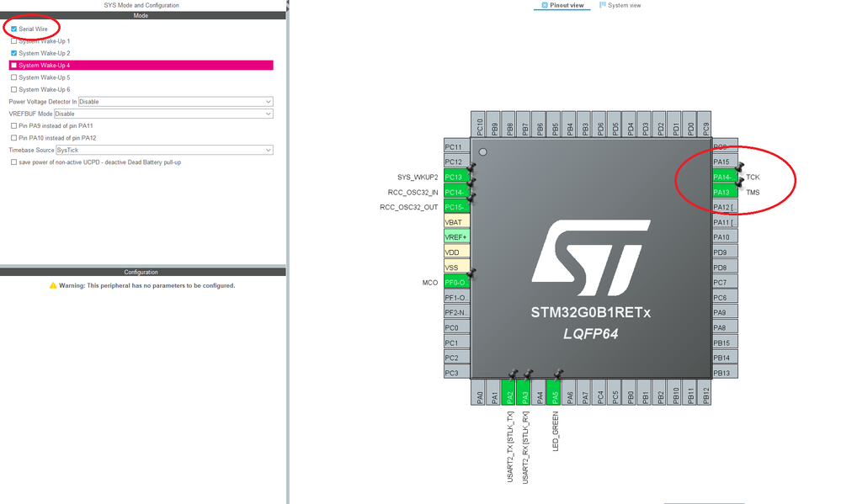The height and width of the screenshot is (504, 841).
Task: Disable System Wake-Up 2 checkbox
Action: pyautogui.click(x=14, y=53)
